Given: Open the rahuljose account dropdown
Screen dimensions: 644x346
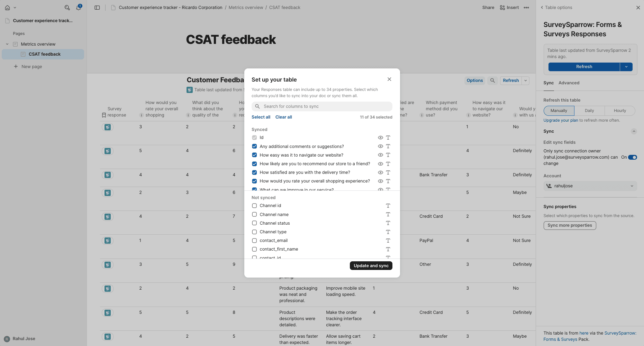Looking at the screenshot, I should (590, 186).
